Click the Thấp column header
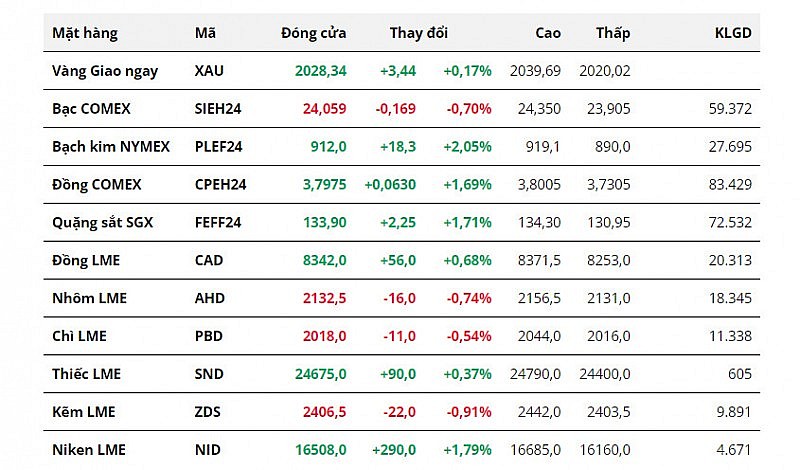The image size is (800, 470). [x=613, y=33]
